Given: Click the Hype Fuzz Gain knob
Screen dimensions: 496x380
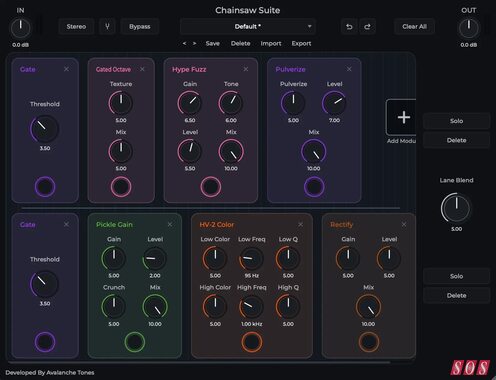Looking at the screenshot, I should pyautogui.click(x=190, y=103).
